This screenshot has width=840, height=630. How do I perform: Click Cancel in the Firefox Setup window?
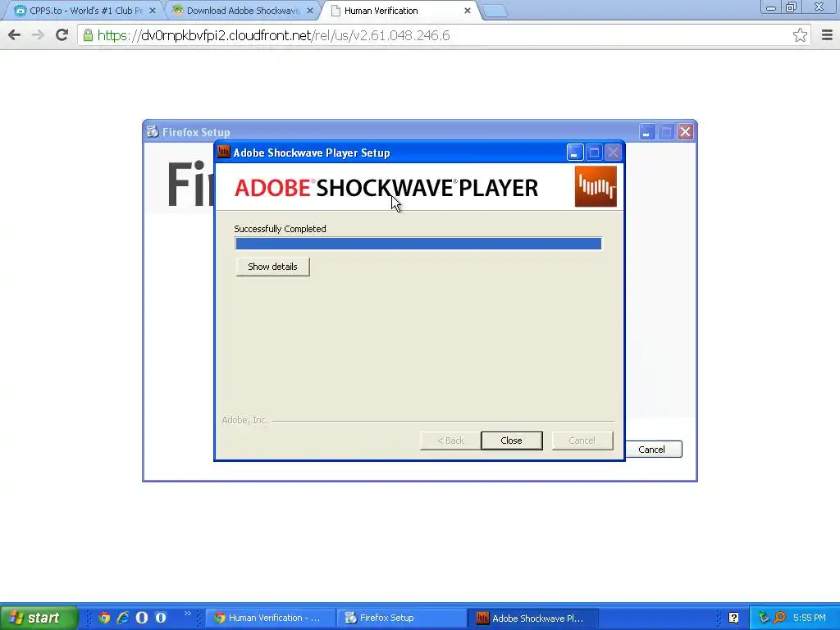click(x=651, y=450)
